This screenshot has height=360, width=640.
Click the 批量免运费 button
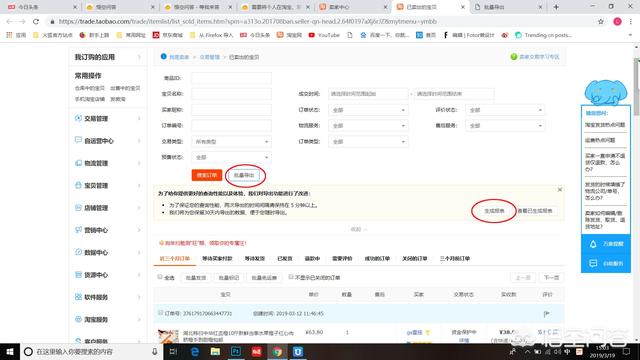[264, 278]
